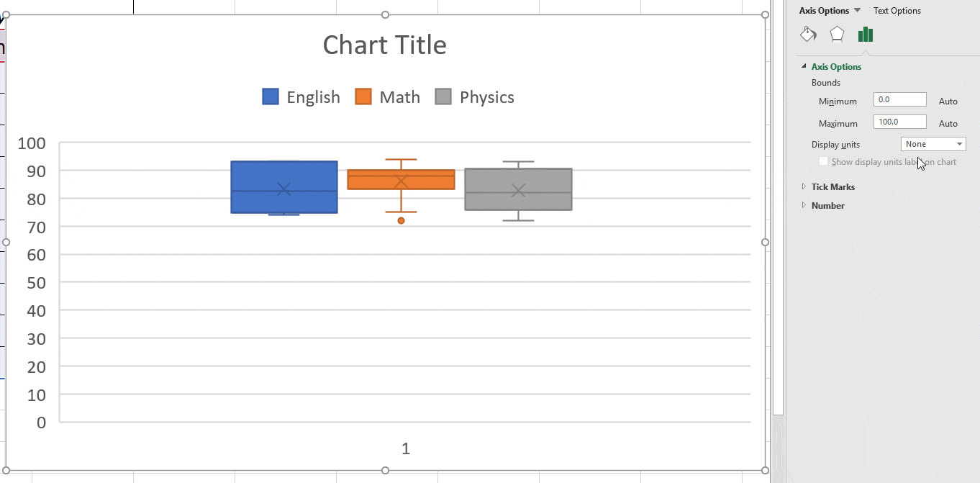Open the Effects pentagon icon tab
Screen dimensions: 980x483
click(x=837, y=35)
